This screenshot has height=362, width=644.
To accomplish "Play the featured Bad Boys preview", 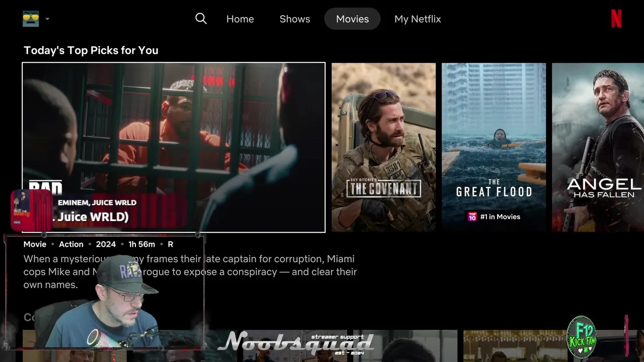I will [174, 147].
